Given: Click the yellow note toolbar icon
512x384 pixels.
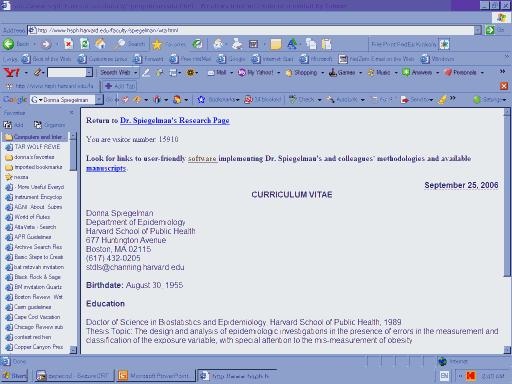Looking at the screenshot, I should click(x=276, y=44).
